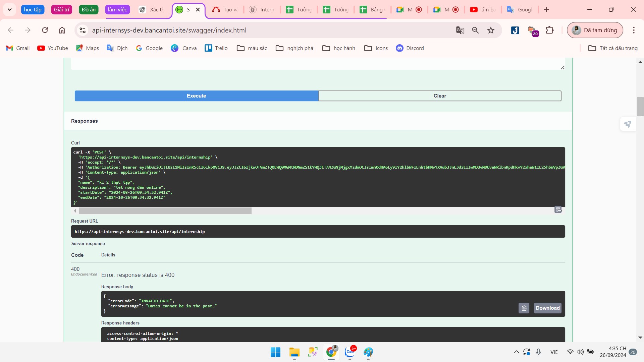This screenshot has width=644, height=362.
Task: Open the 'nghịch phá' bookmarks folder
Action: pyautogui.click(x=294, y=48)
